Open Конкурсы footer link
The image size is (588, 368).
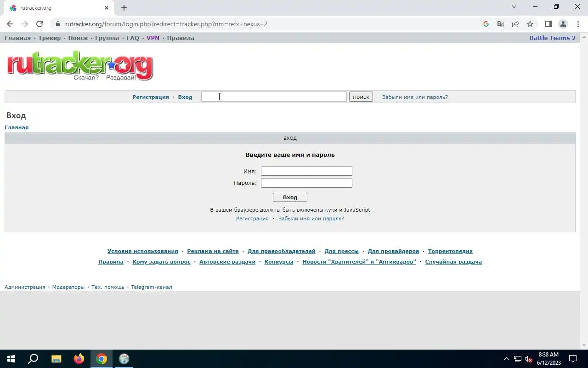point(279,262)
